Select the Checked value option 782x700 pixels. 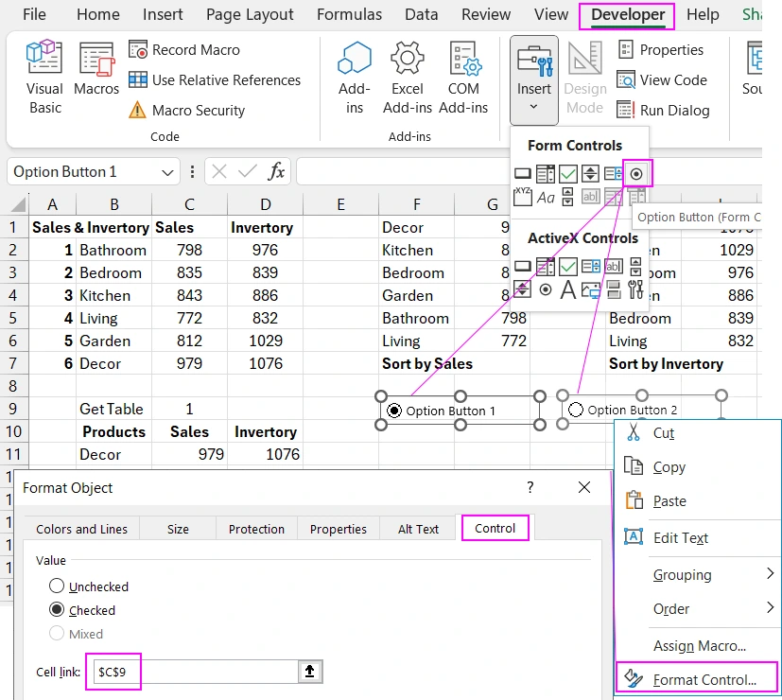tap(59, 610)
